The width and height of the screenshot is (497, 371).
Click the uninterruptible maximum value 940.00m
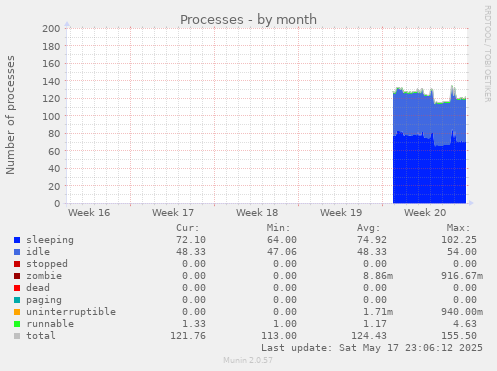coord(462,312)
